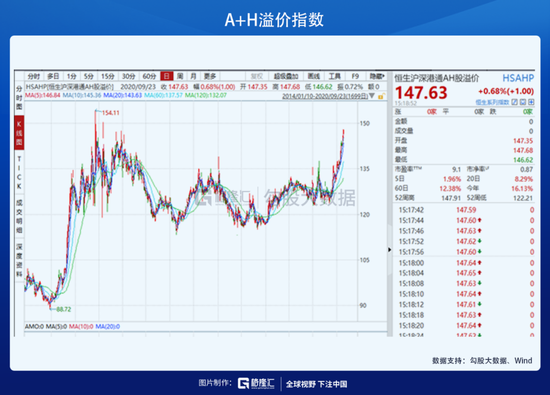Viewport: 550px width, 395px height.
Task: Open the 恒生系列指数 link
Action: tap(492, 102)
